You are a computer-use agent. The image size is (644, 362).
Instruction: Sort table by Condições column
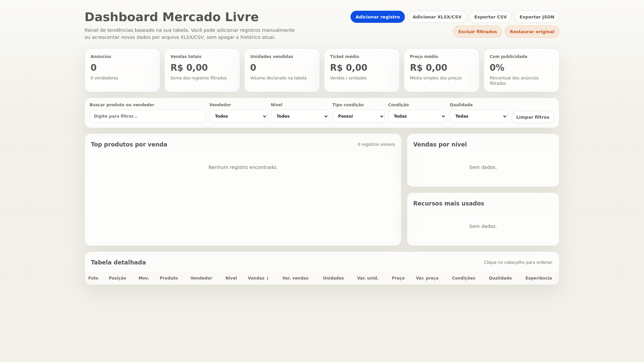click(464, 278)
